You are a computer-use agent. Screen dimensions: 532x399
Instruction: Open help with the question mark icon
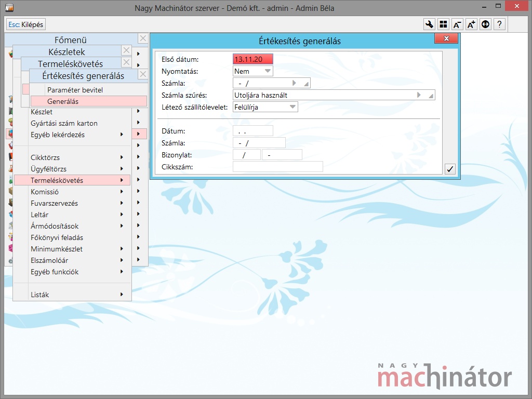[499, 24]
